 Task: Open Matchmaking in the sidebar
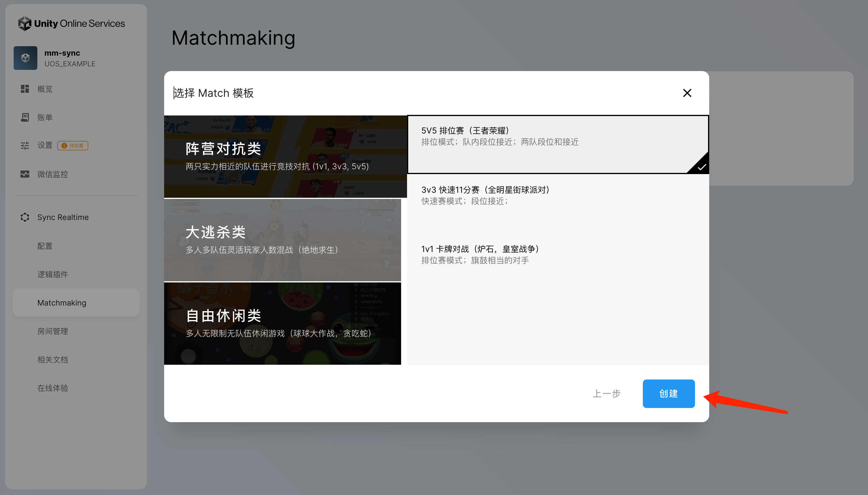coord(62,303)
